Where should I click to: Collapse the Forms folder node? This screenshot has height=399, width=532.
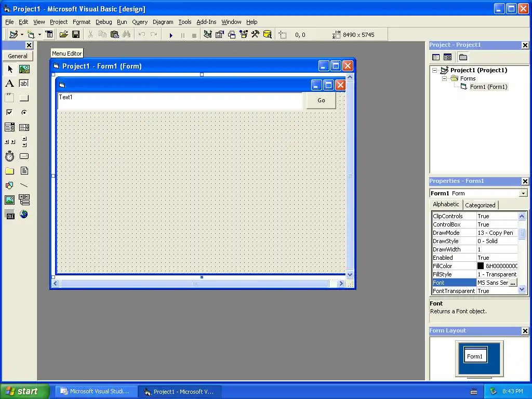click(445, 79)
